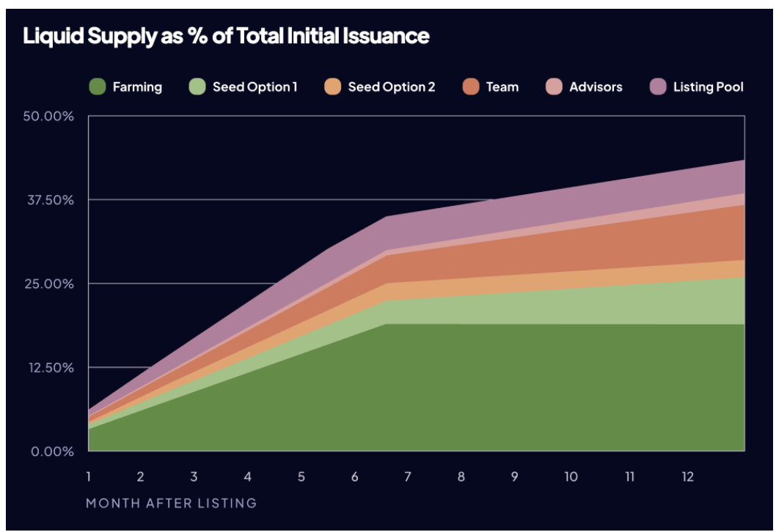Click the Seed Option 2 legend dot
The image size is (776, 532).
332,86
